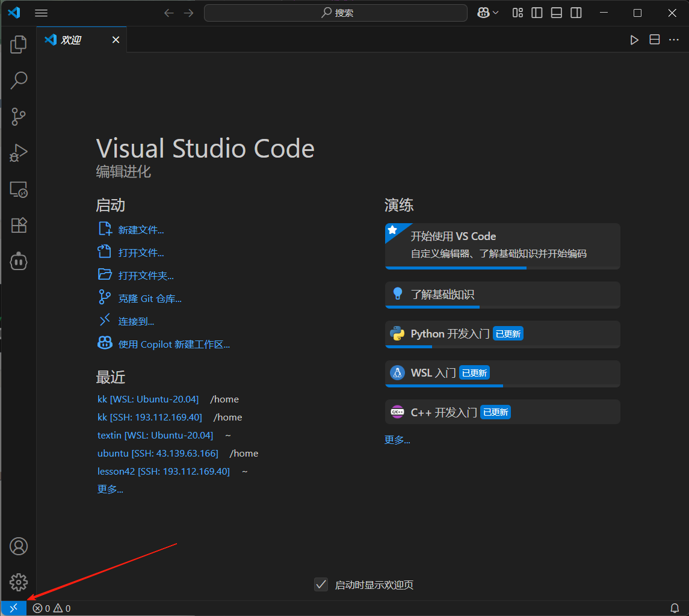Open Run and Debug view
689x616 pixels.
pos(19,153)
